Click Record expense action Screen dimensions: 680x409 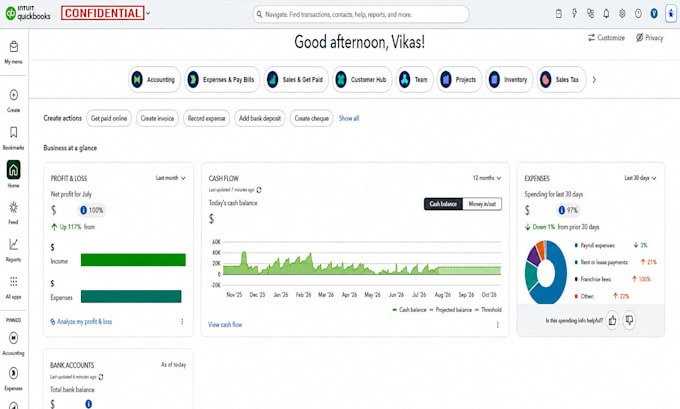point(206,118)
